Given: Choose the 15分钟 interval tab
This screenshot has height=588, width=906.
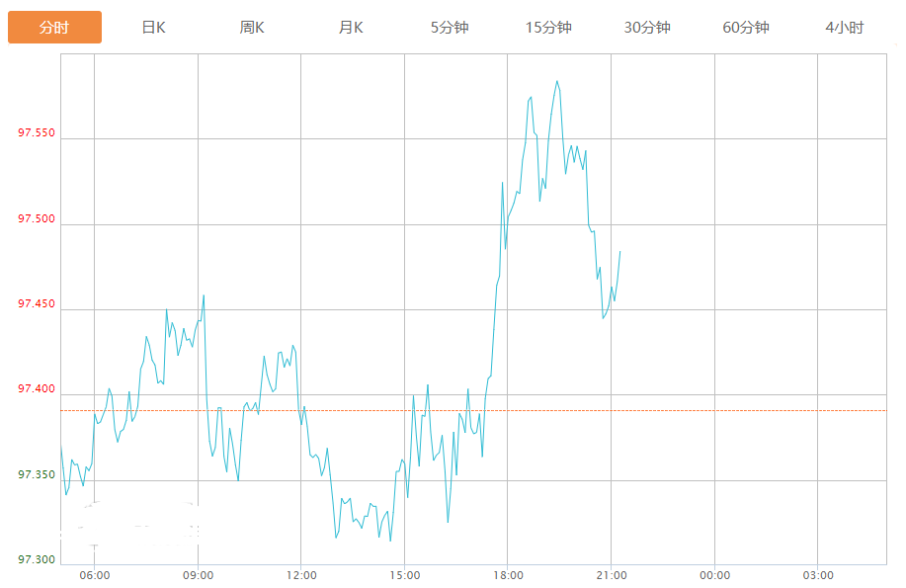Looking at the screenshot, I should tap(548, 28).
